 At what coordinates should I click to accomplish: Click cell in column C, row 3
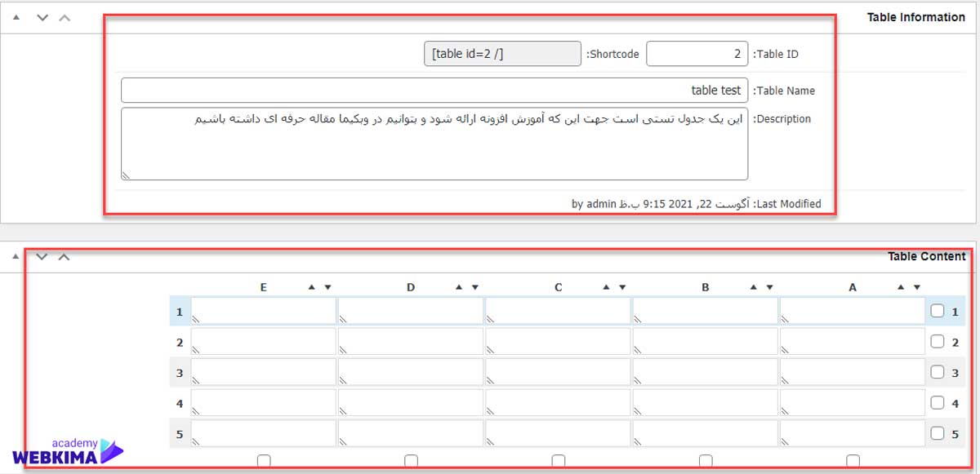point(558,372)
